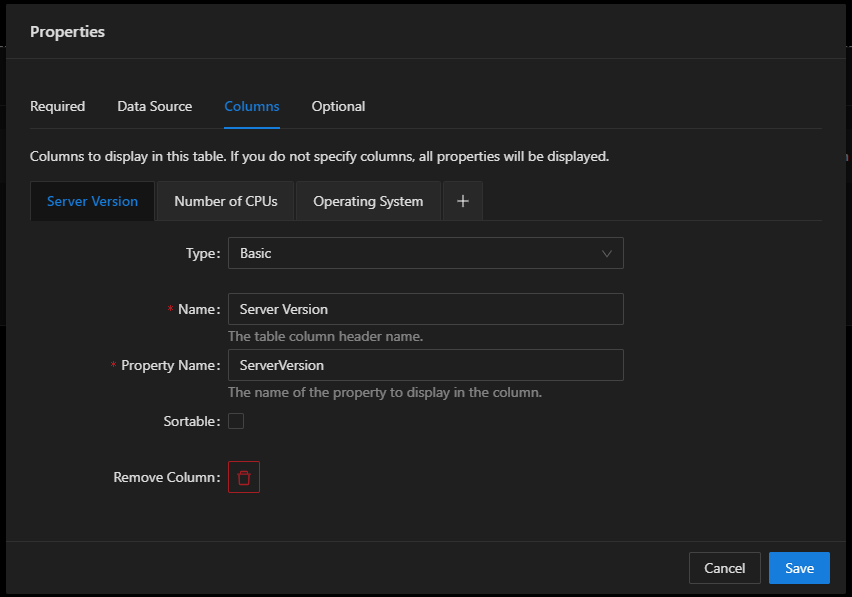Select the Columns tab
Viewport: 852px width, 597px height.
tap(252, 106)
